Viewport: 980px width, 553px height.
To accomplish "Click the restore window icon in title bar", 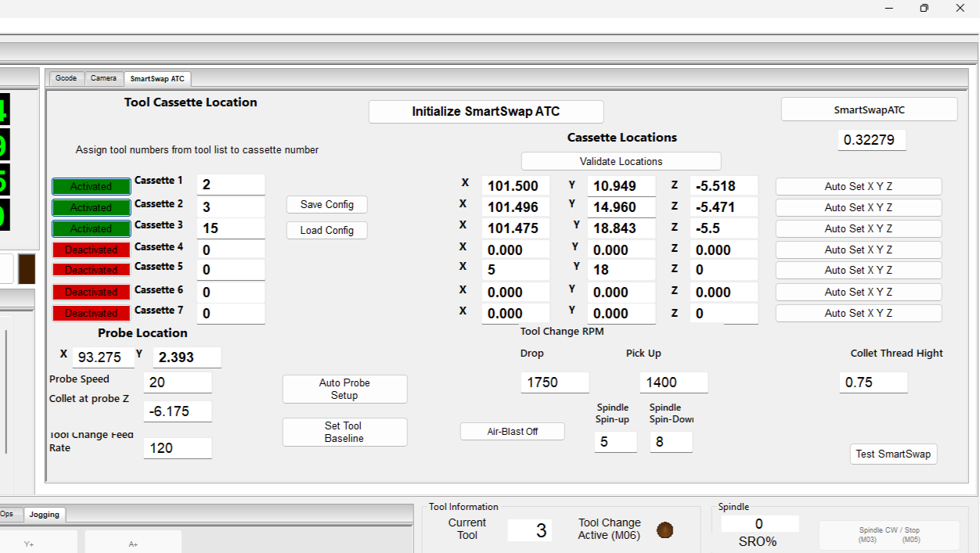I will point(924,8).
